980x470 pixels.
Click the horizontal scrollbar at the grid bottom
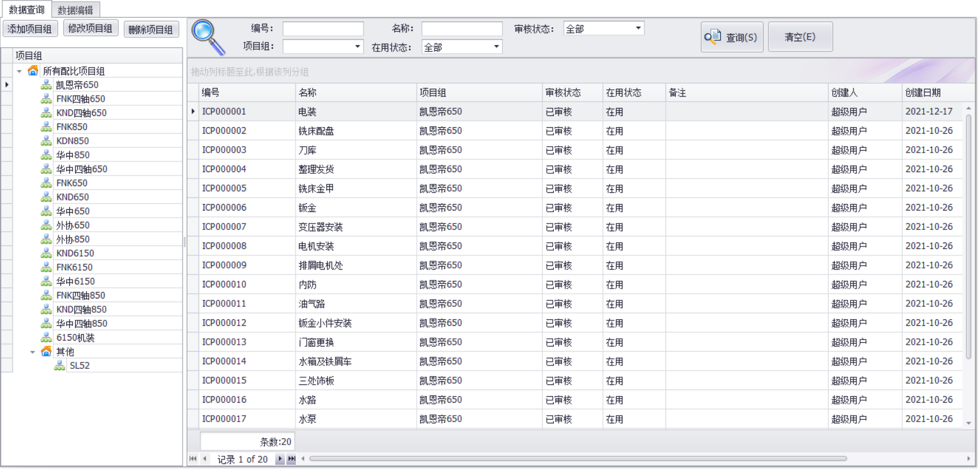click(x=577, y=459)
